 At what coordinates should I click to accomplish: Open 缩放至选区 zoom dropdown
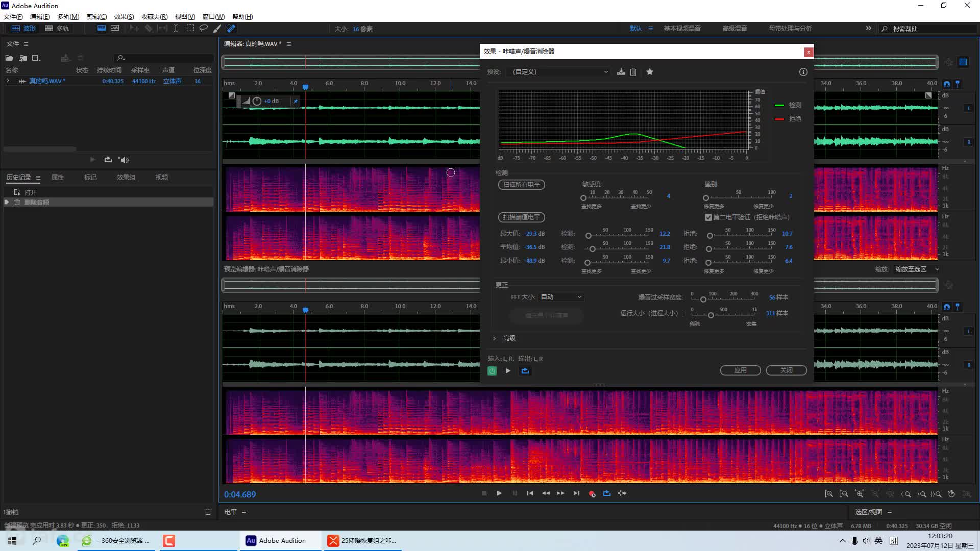(917, 269)
